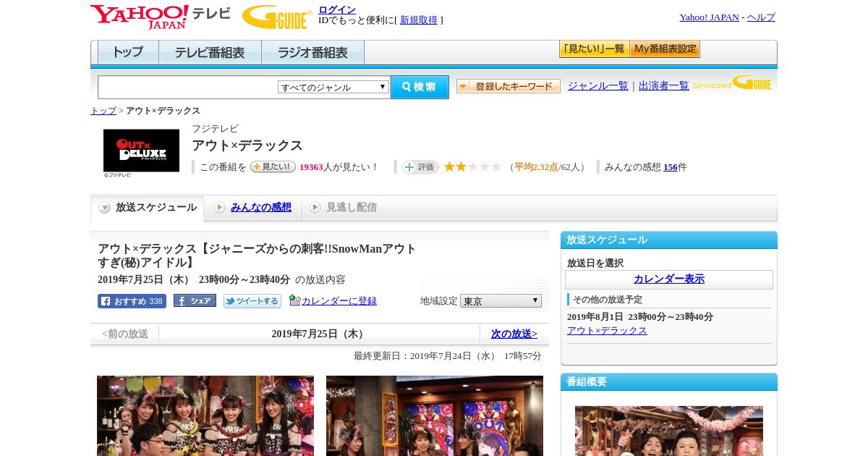
Task: Click the フジテレビ channel name above the title
Action: pyautogui.click(x=215, y=129)
